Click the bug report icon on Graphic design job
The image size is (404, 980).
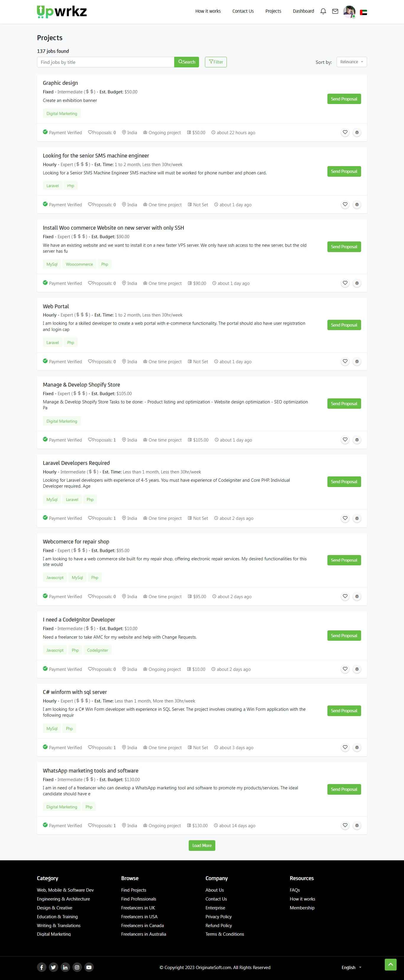click(x=357, y=132)
